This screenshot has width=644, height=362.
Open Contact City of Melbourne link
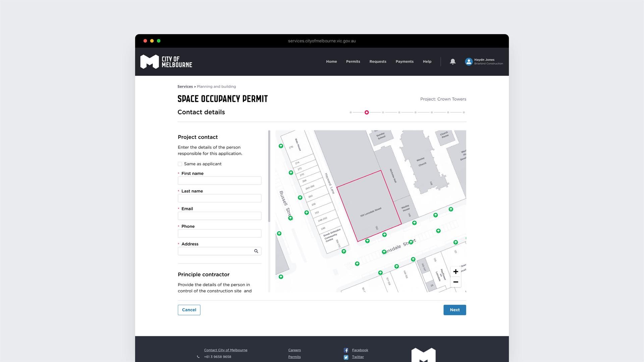[x=225, y=350]
